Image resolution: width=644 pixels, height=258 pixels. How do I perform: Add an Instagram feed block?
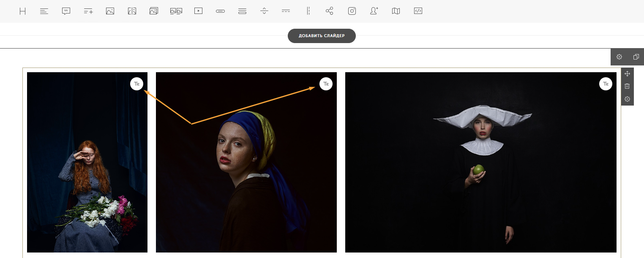click(x=352, y=11)
